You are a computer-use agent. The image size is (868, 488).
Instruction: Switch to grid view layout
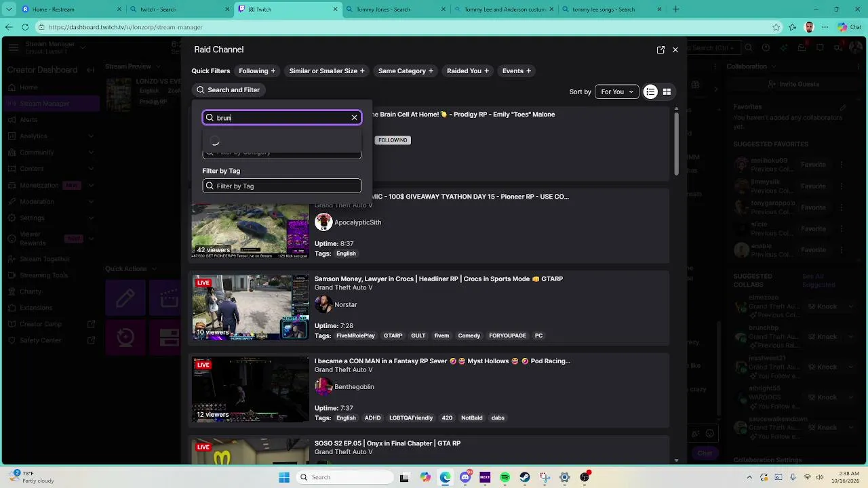tap(667, 92)
